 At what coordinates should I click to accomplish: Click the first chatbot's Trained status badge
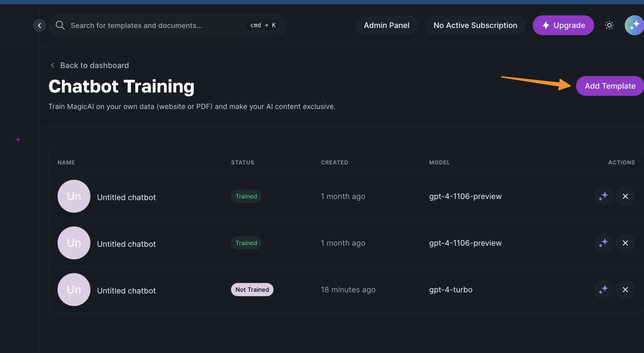pos(246,196)
